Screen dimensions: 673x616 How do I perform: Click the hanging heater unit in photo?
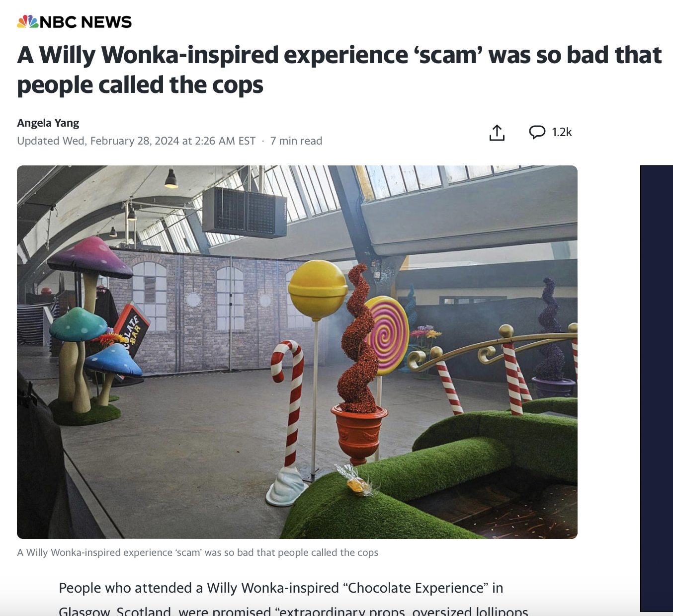coord(245,212)
